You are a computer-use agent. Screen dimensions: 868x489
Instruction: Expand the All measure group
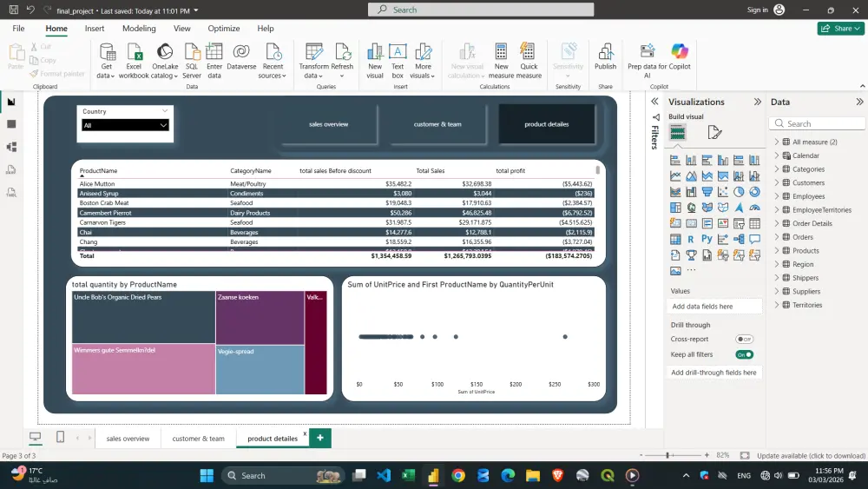777,142
